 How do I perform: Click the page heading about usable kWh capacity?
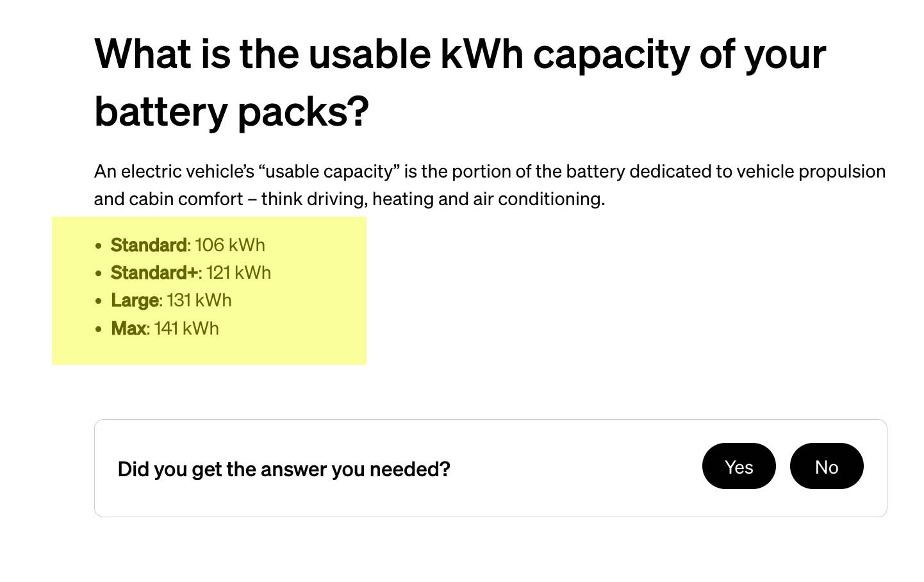pos(459,82)
